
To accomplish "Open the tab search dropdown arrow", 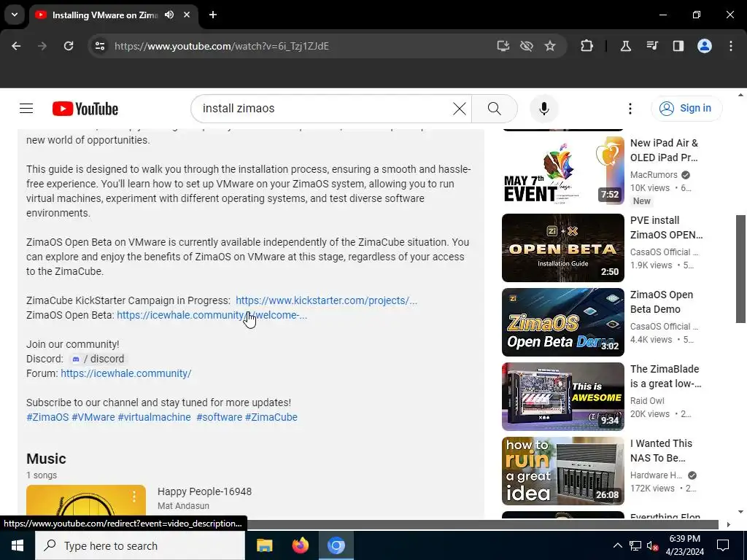I will pos(15,15).
